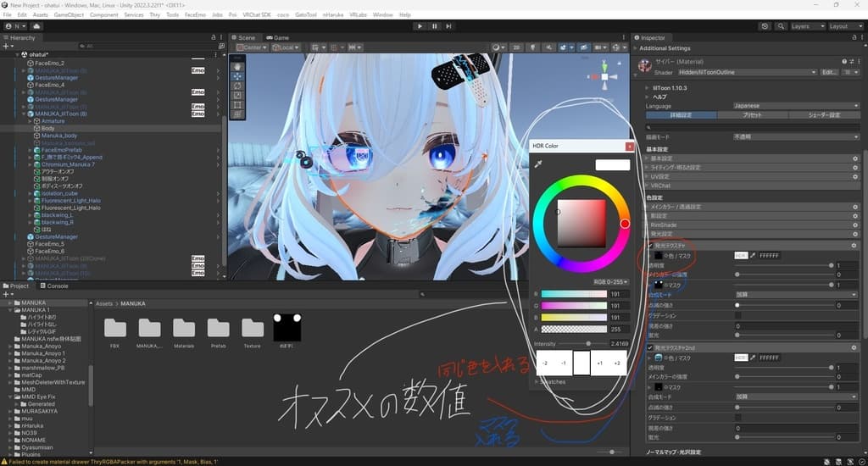
Task: Toggle the first グラデーション checkbox
Action: tap(738, 315)
